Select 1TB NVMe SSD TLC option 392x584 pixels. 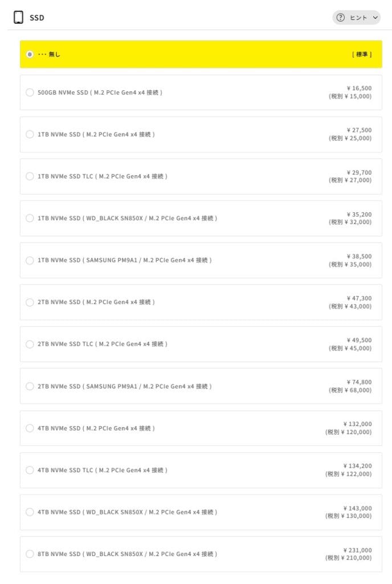[30, 176]
